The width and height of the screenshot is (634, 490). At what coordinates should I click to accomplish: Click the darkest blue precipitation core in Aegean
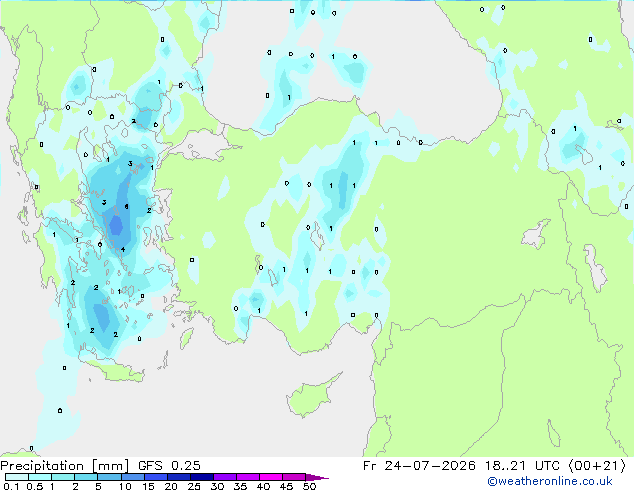click(x=116, y=225)
